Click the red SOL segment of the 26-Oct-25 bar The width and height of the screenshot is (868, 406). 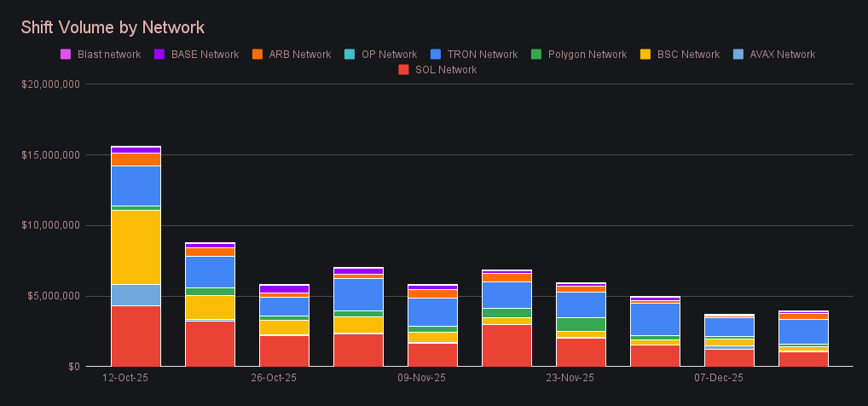pos(284,351)
